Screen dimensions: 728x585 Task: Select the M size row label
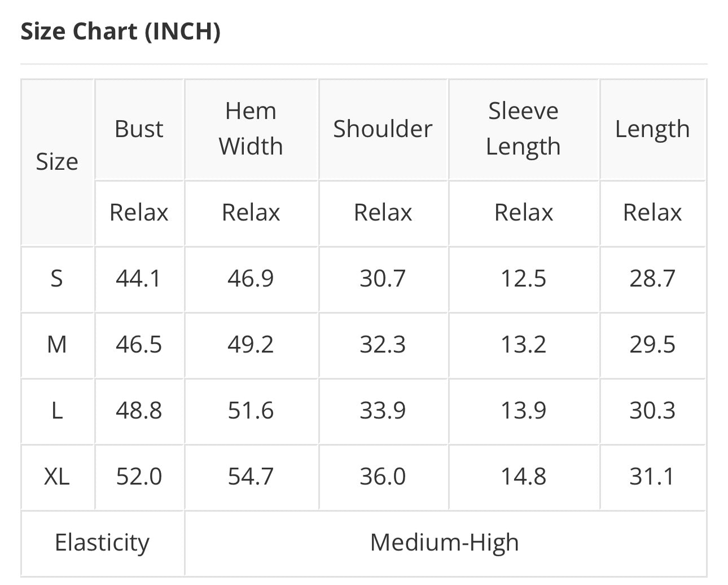point(57,345)
